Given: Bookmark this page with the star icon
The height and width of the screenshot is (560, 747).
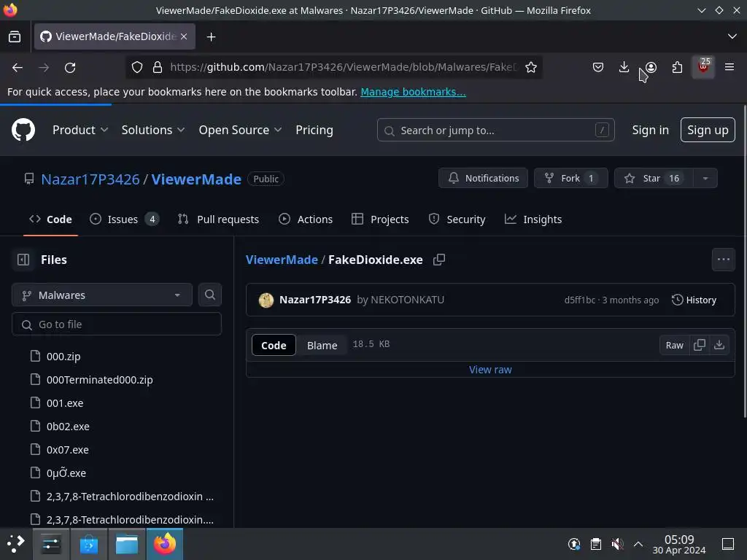Looking at the screenshot, I should [x=531, y=67].
